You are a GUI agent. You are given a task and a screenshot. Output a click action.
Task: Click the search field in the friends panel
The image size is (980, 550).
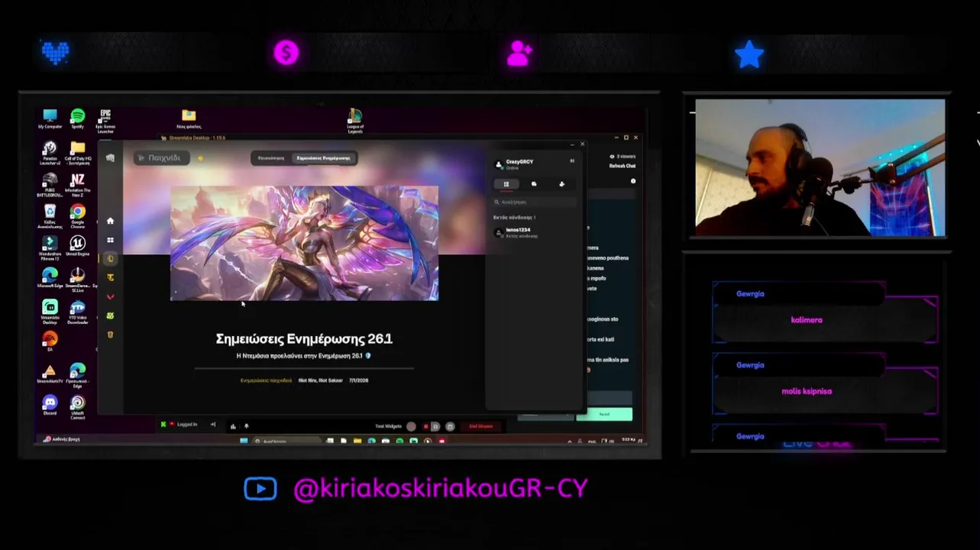pos(534,202)
